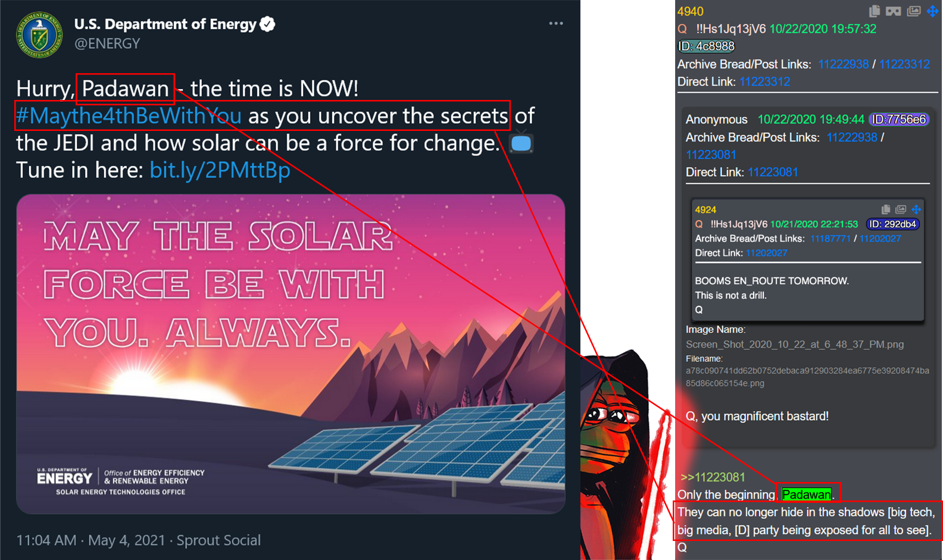The height and width of the screenshot is (560, 943).
Task: Click the >>11223081 reply reference
Action: 713,477
